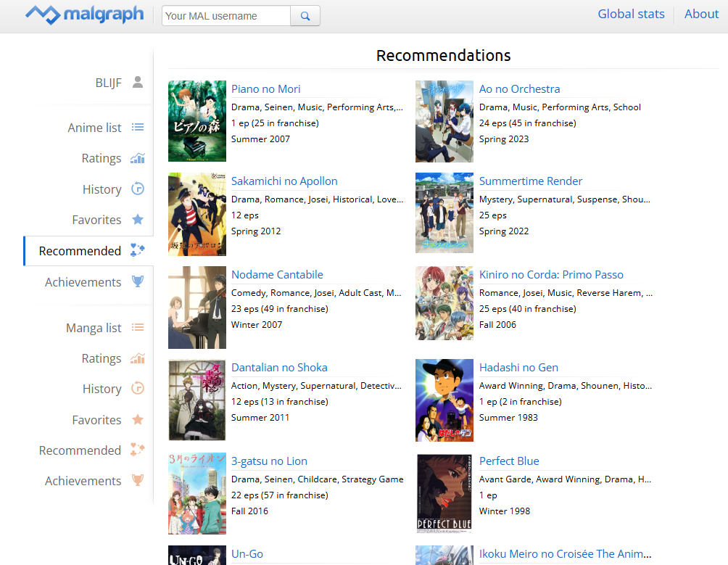Click the anime Ratings bar chart icon

138,158
